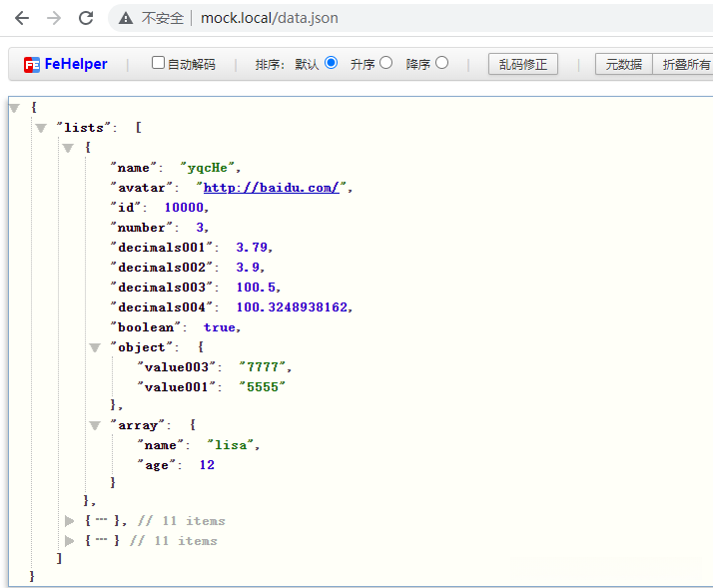The width and height of the screenshot is (713, 588).
Task: Click the 排序 label in toolbar
Action: click(268, 64)
